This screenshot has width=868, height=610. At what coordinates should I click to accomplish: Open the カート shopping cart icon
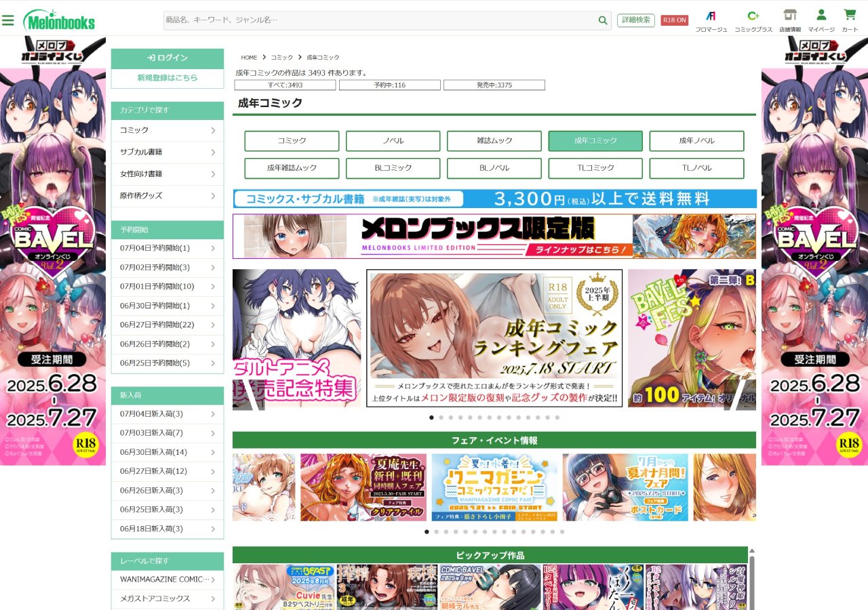850,16
